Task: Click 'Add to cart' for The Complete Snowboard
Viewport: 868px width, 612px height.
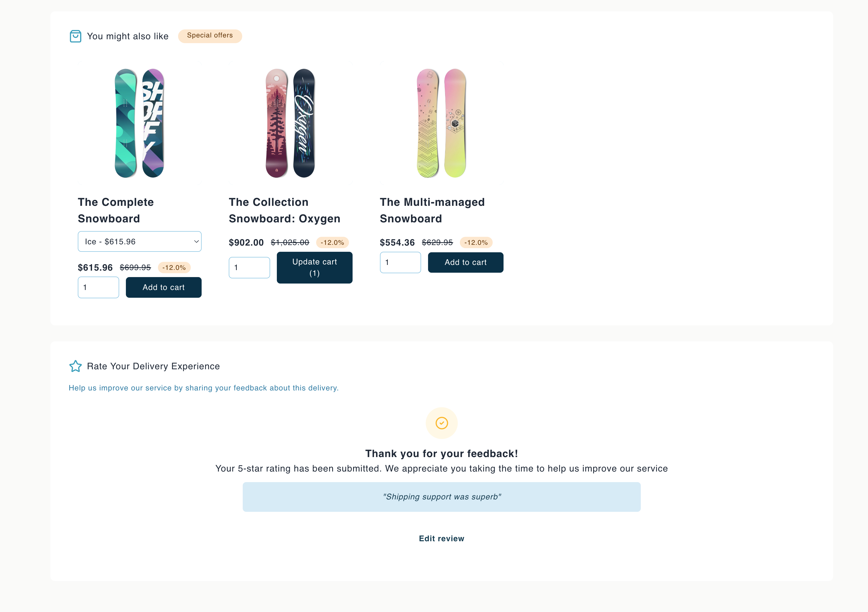Action: tap(163, 287)
